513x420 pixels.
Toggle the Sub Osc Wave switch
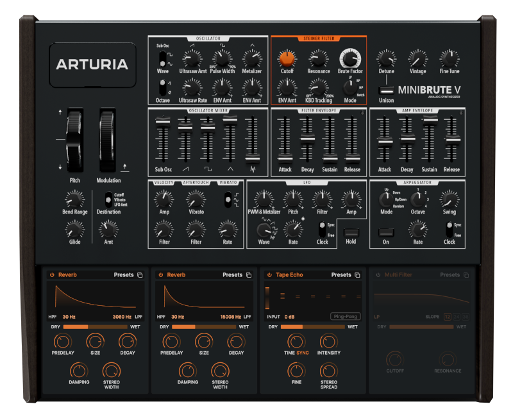pos(163,60)
